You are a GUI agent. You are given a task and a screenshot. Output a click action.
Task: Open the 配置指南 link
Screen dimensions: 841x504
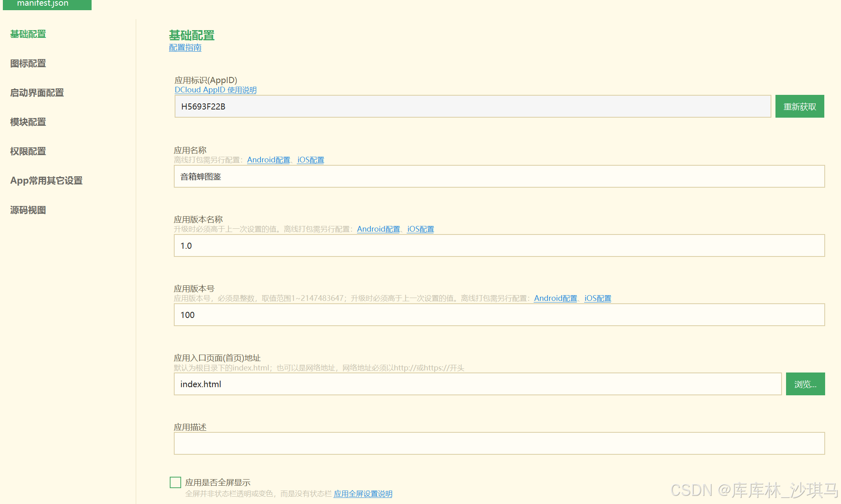click(x=185, y=48)
